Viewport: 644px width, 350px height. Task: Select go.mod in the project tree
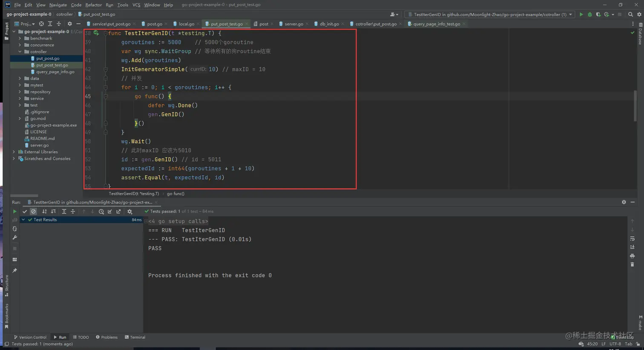(38, 118)
